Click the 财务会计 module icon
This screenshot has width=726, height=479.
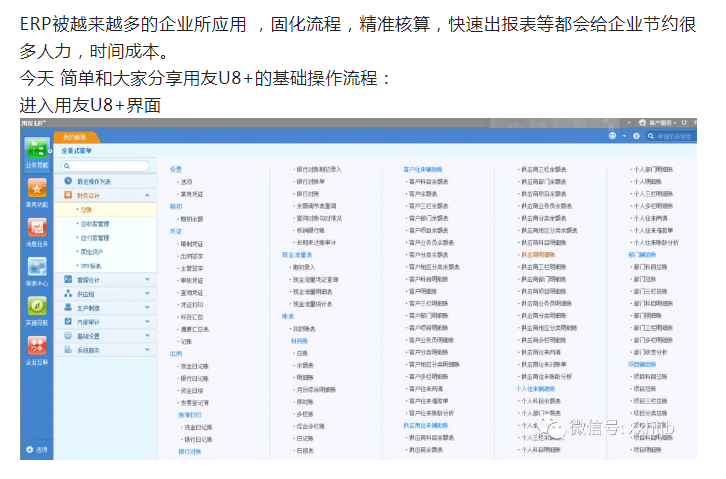68,195
